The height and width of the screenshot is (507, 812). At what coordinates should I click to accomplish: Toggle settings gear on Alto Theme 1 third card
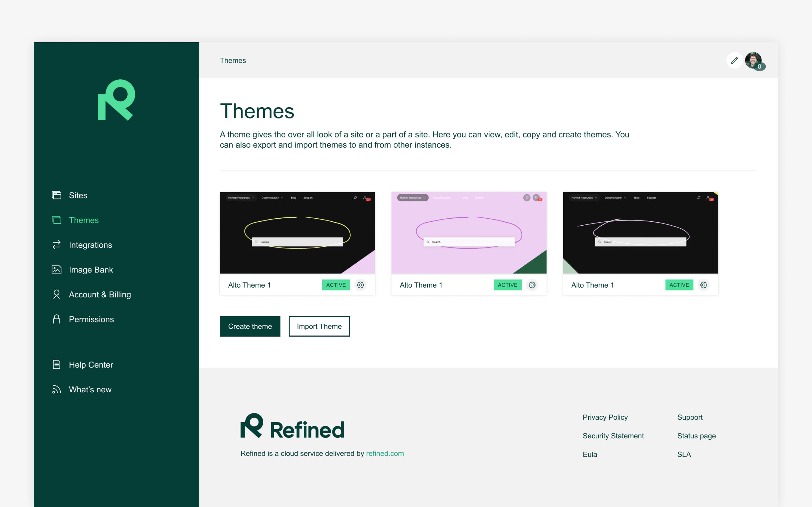pyautogui.click(x=704, y=285)
